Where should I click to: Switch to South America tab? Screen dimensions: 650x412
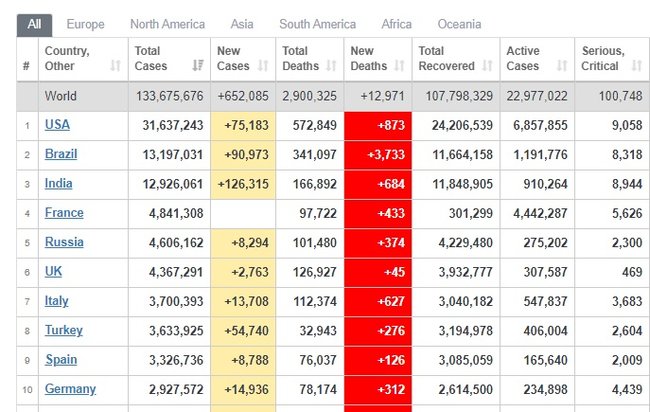pos(317,24)
